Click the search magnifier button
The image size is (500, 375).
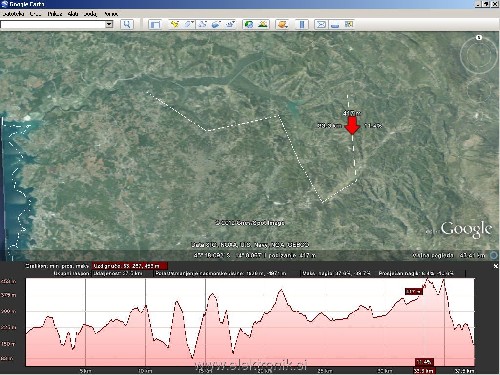[x=127, y=24]
